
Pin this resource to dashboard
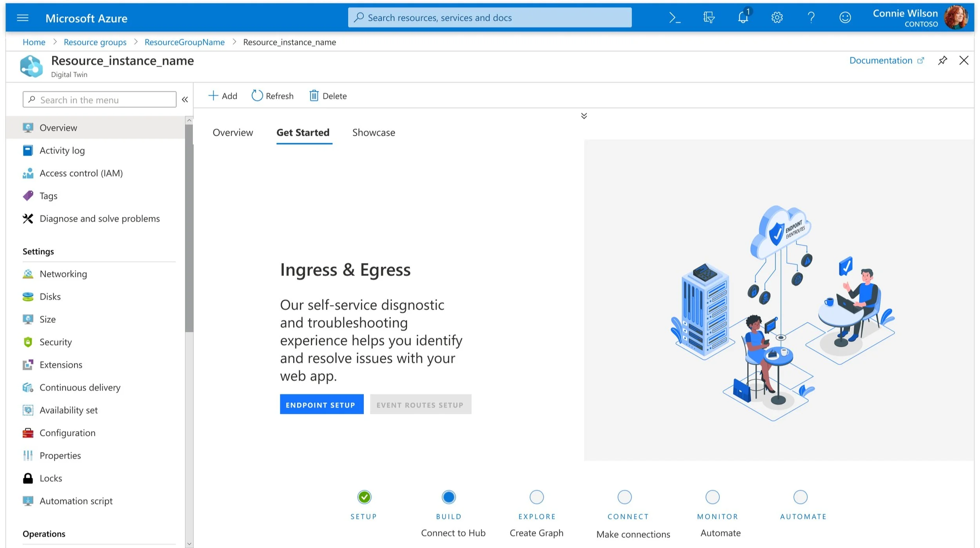click(x=942, y=60)
